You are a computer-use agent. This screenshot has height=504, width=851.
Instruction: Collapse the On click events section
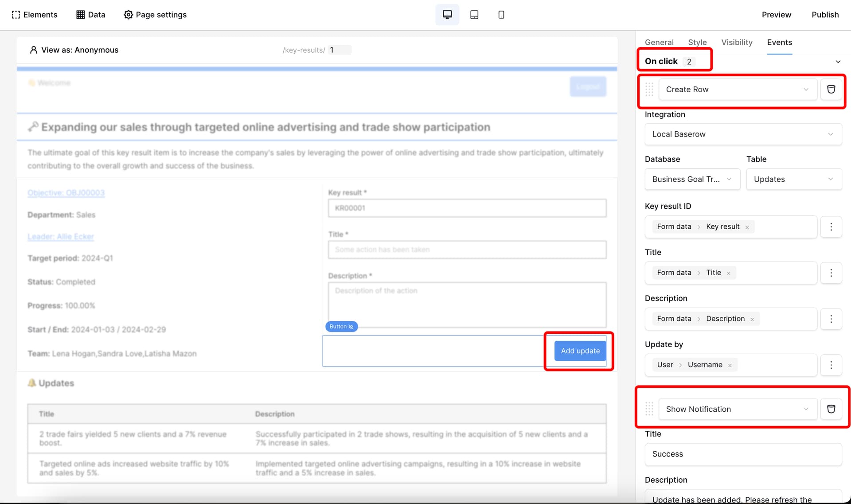click(838, 62)
